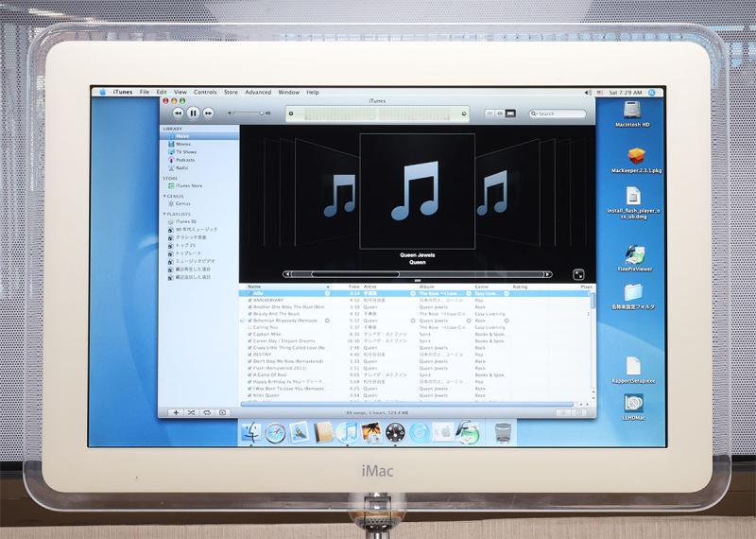
Task: Skip ahead with the fast-forward button
Action: coord(208,113)
